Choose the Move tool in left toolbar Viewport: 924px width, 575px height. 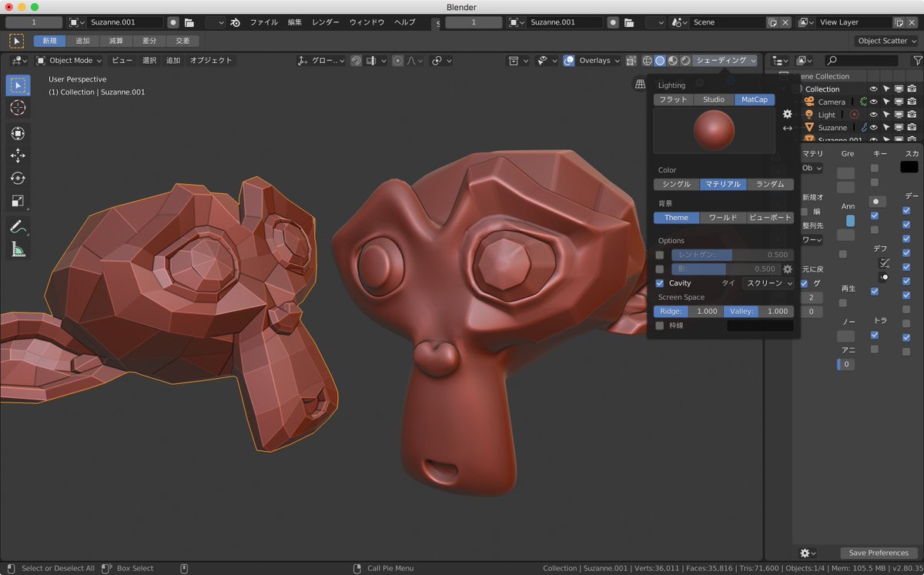(x=18, y=155)
